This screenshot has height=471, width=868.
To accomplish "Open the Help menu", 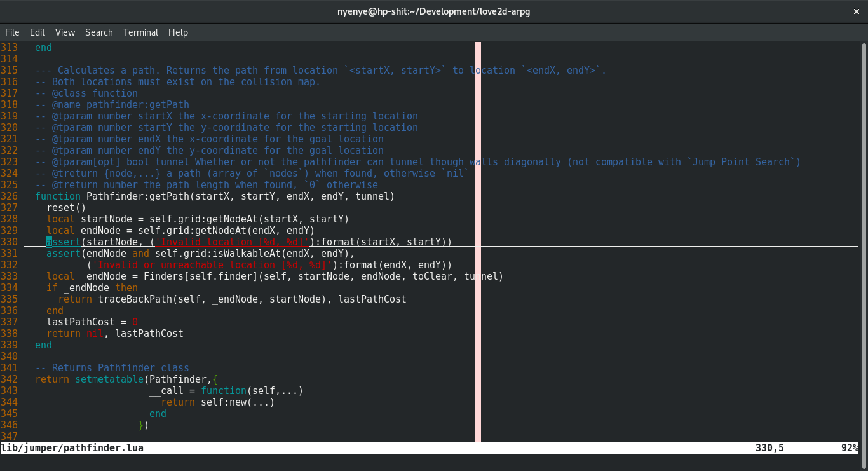I will pos(178,32).
